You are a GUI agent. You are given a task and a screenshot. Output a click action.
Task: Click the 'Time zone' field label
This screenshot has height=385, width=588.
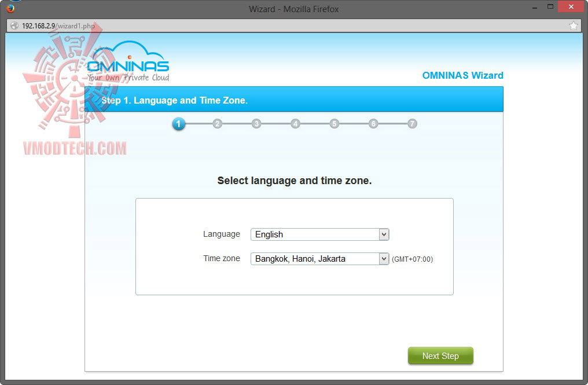coord(222,259)
